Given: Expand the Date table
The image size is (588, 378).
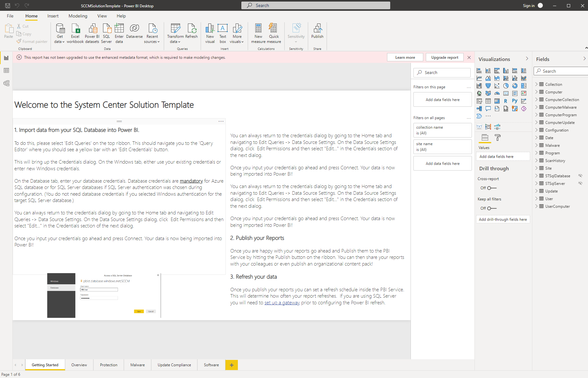Looking at the screenshot, I should pyautogui.click(x=536, y=138).
